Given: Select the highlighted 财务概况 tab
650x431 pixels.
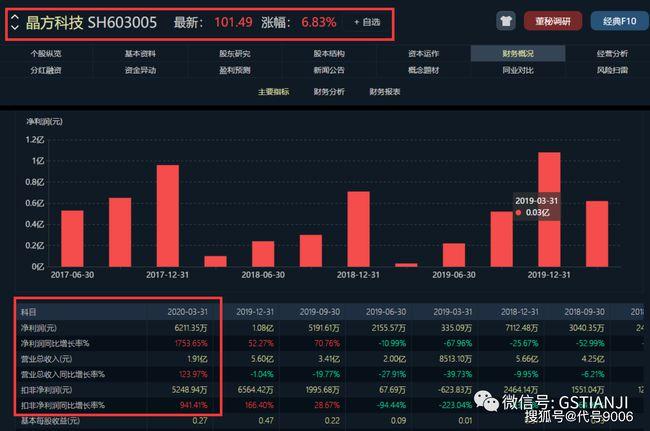Looking at the screenshot, I should (518, 53).
